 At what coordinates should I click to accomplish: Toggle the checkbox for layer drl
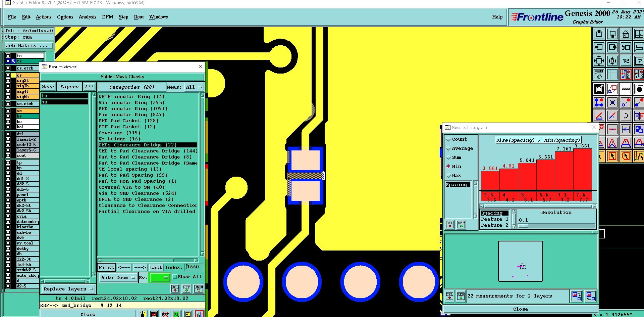click(x=8, y=134)
